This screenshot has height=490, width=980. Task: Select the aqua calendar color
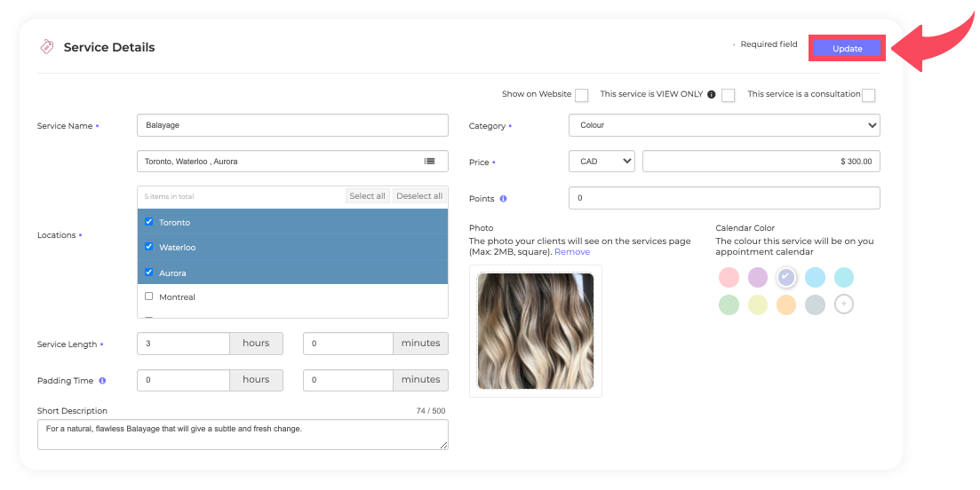tap(844, 277)
